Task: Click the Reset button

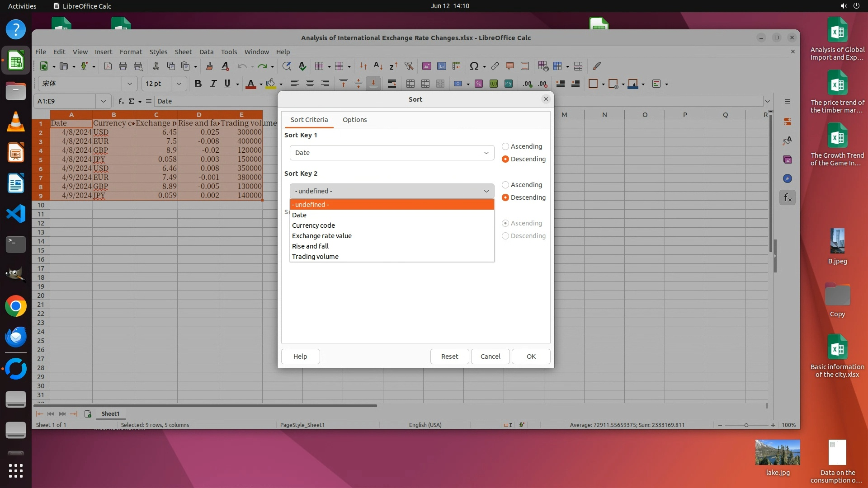Action: (x=449, y=357)
